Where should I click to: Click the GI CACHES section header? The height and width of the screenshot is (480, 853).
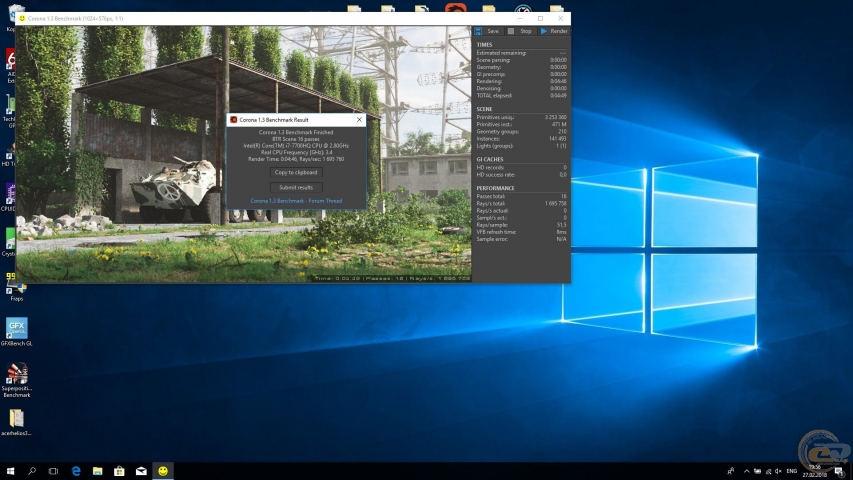coord(490,159)
